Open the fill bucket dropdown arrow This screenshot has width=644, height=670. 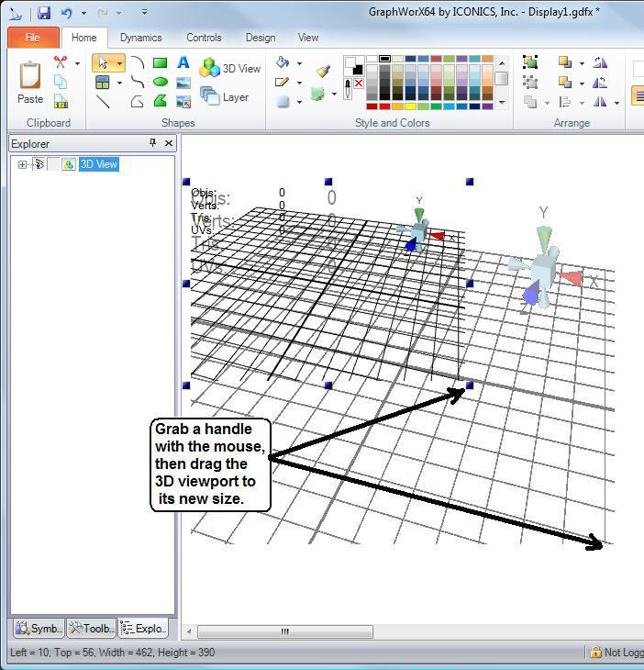point(299,63)
